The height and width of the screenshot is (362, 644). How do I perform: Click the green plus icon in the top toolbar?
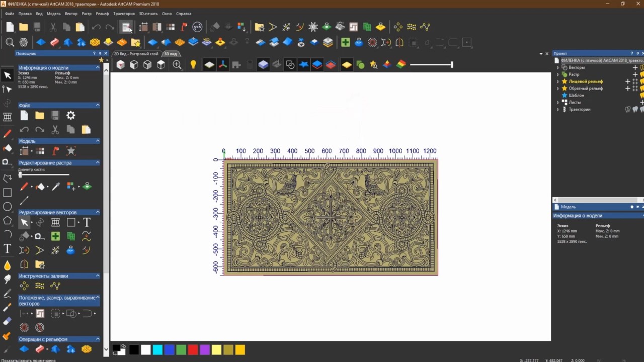click(345, 43)
